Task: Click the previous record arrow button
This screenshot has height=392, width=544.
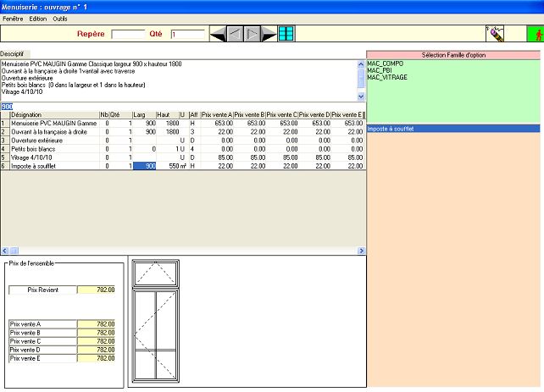Action: [x=235, y=34]
